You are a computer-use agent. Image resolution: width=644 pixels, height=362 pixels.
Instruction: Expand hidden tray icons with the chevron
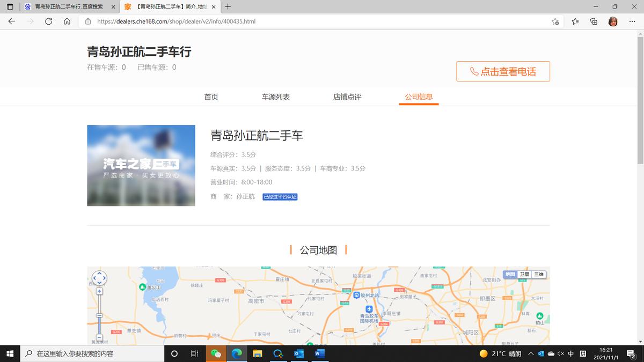530,353
